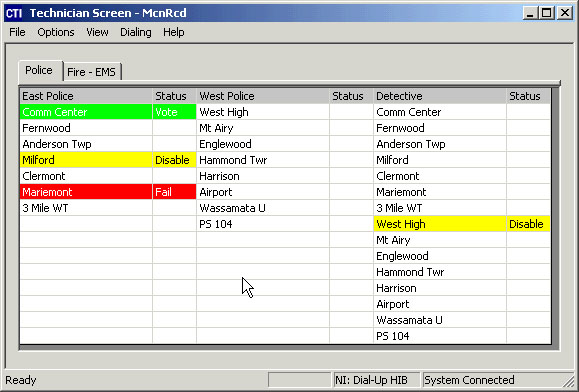Open the File menu
The height and width of the screenshot is (392, 579).
(17, 32)
